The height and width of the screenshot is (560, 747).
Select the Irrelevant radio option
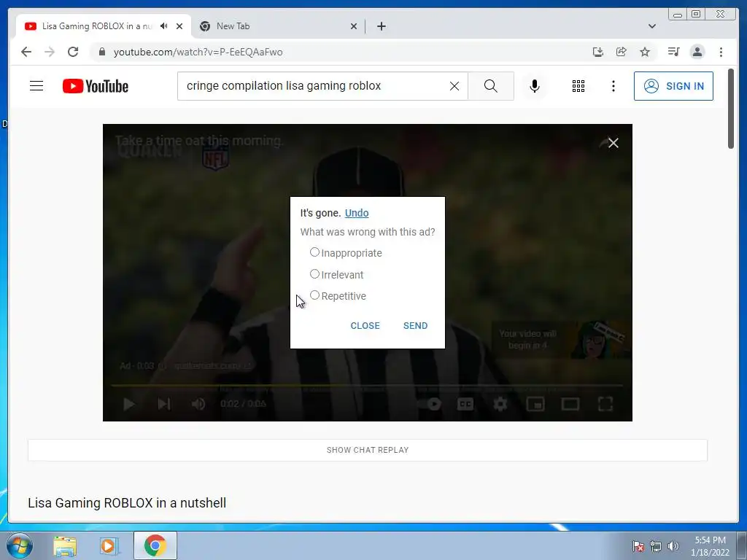tap(314, 274)
